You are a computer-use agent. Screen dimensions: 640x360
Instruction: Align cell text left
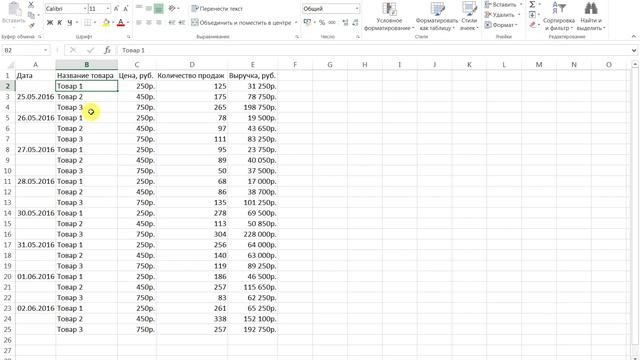[x=139, y=22]
